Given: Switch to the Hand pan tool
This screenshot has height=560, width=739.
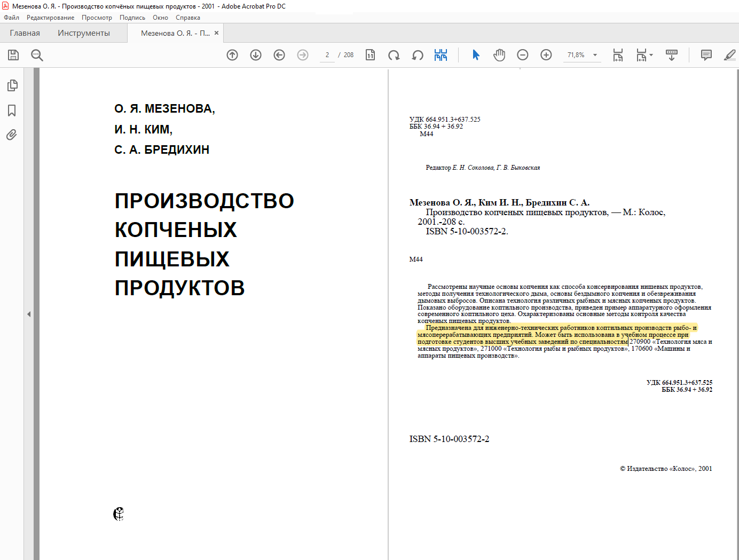Looking at the screenshot, I should tap(499, 55).
